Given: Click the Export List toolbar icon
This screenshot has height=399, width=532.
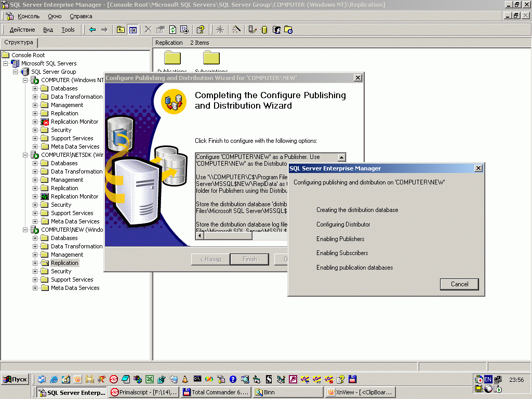Looking at the screenshot, I should coord(184,30).
